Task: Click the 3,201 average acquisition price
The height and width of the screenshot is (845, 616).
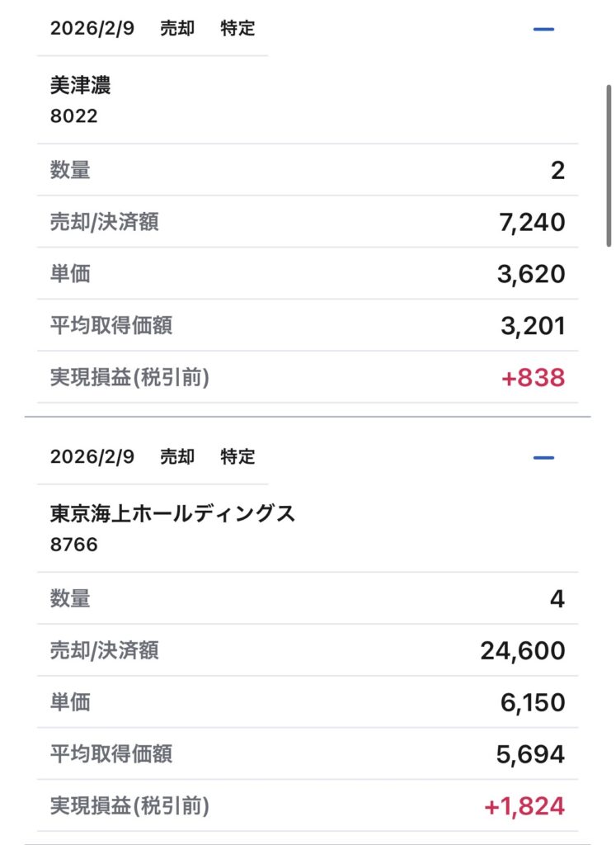Action: click(533, 326)
